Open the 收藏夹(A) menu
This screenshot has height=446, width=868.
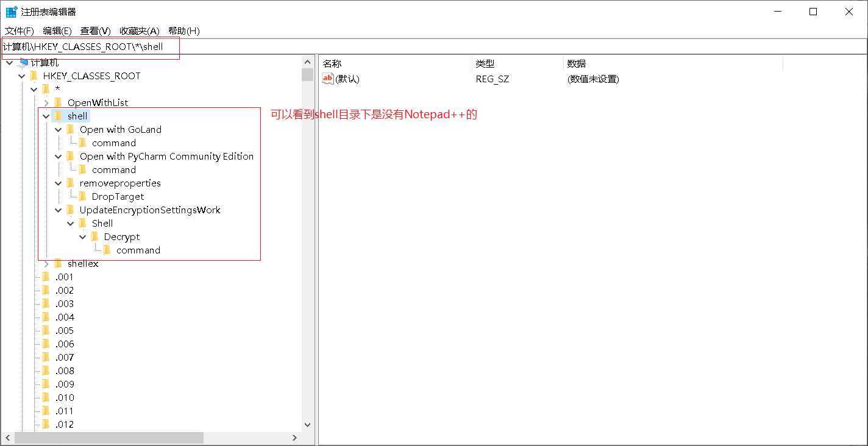[140, 30]
